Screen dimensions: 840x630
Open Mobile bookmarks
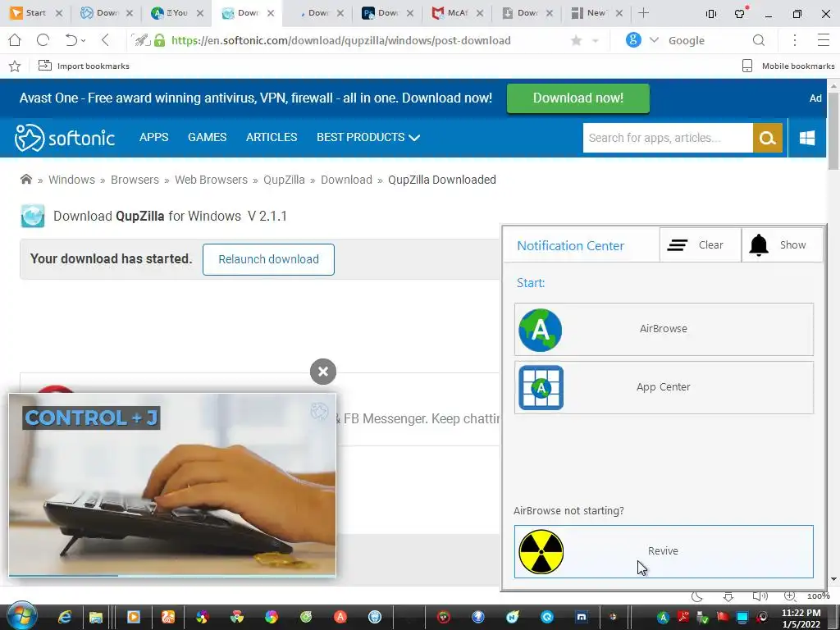point(788,66)
